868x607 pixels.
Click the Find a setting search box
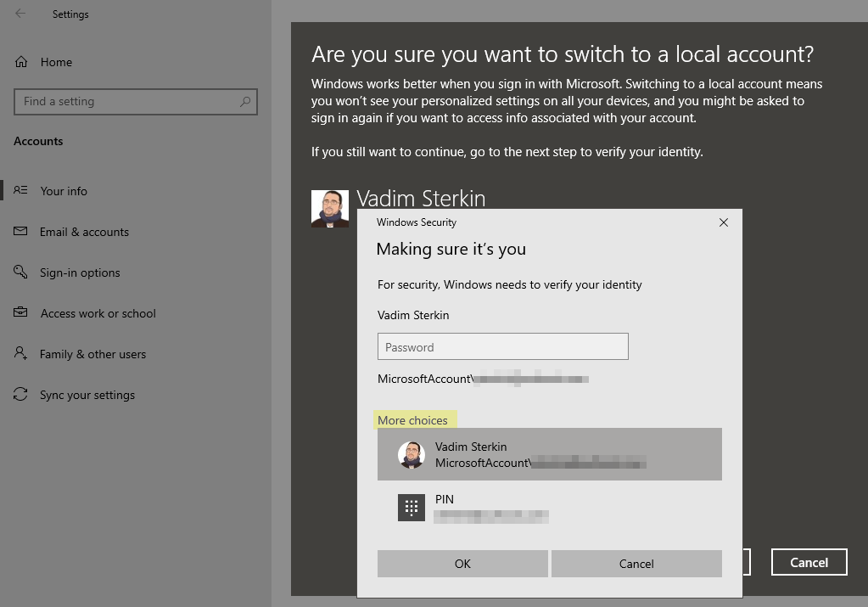136,102
